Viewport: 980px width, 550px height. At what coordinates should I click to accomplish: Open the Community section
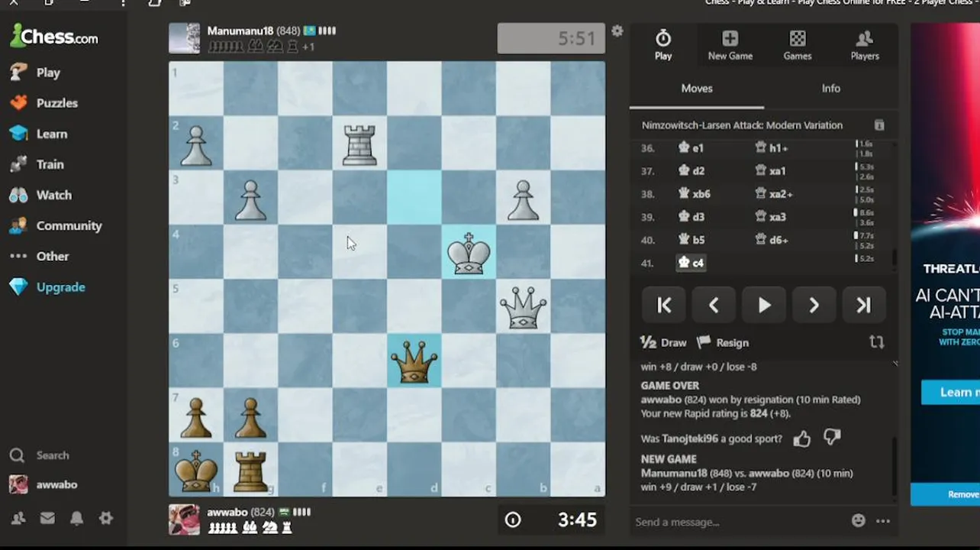pos(55,225)
